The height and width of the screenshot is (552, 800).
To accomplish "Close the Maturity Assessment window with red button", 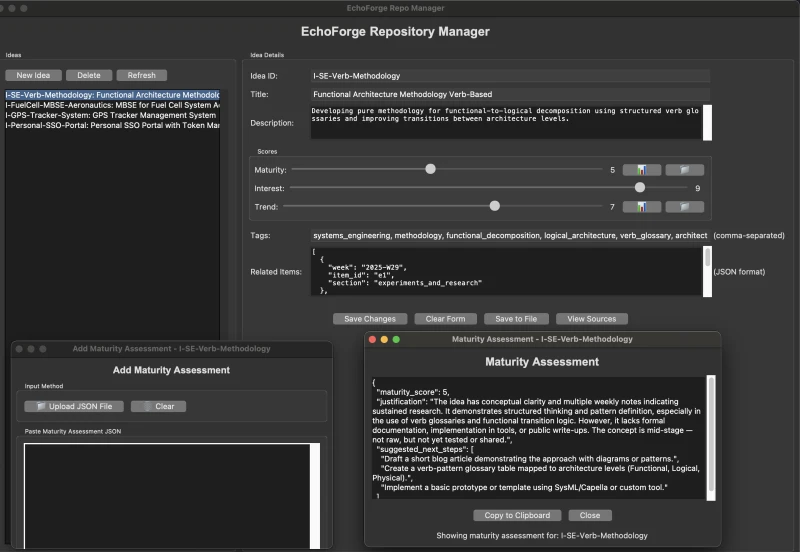I will (x=372, y=339).
